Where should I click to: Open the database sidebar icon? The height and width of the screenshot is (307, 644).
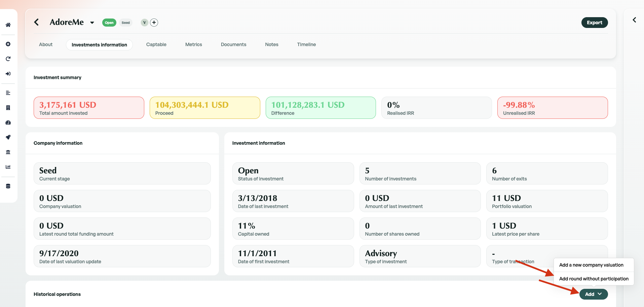8,186
